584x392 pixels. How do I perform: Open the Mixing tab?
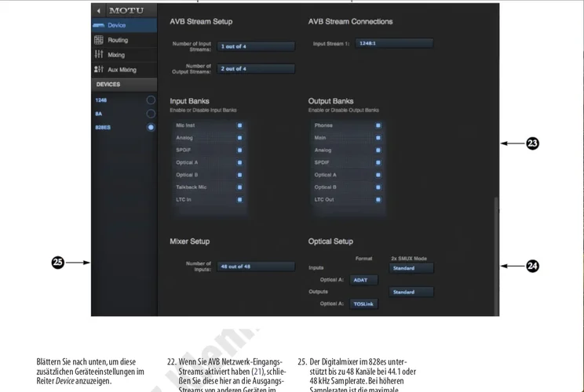(x=124, y=55)
